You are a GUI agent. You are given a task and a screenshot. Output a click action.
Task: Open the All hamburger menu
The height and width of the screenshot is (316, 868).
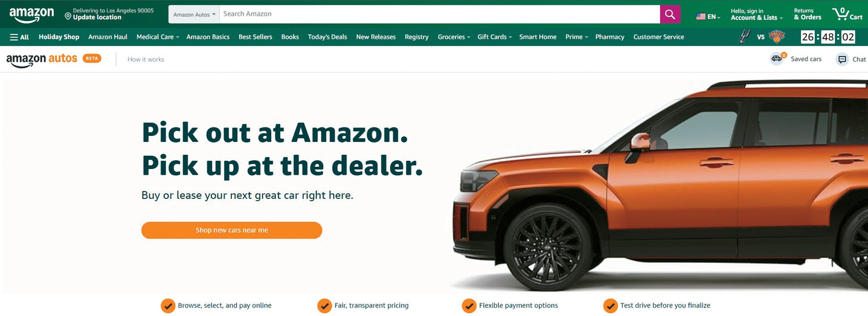coord(19,37)
